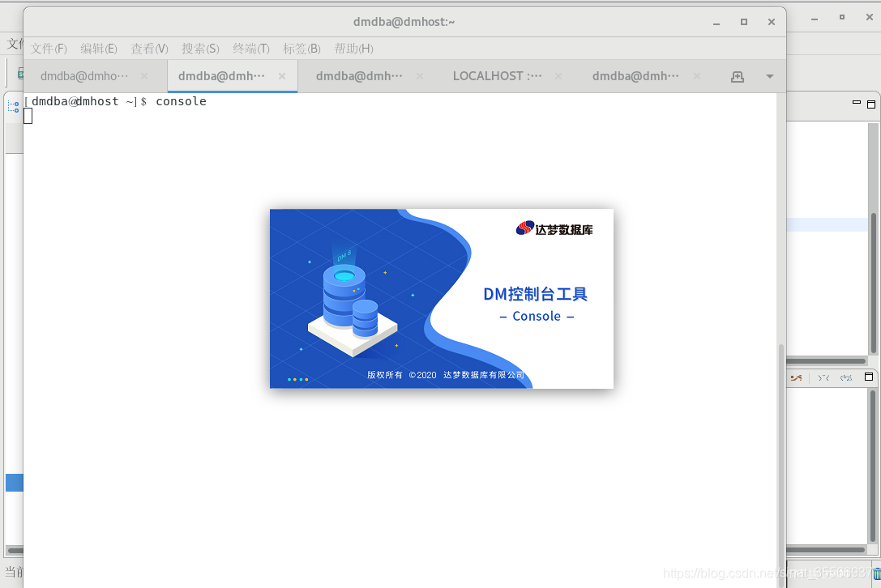Close the active second terminal tab
881x588 pixels.
click(x=282, y=76)
